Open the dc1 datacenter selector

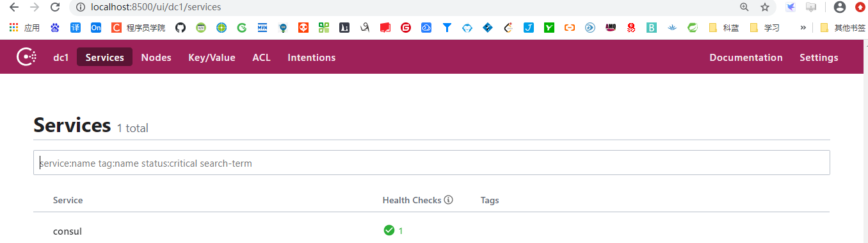click(x=61, y=57)
